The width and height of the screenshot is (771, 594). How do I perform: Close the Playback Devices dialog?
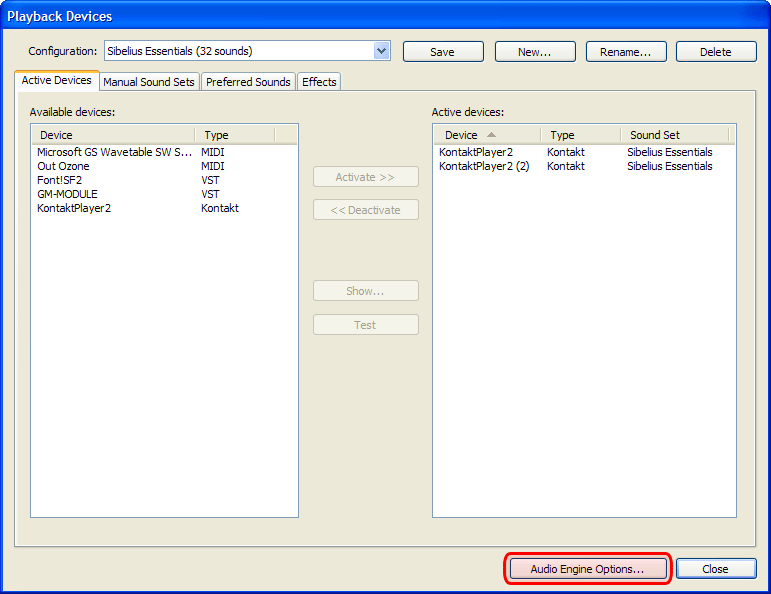click(716, 569)
